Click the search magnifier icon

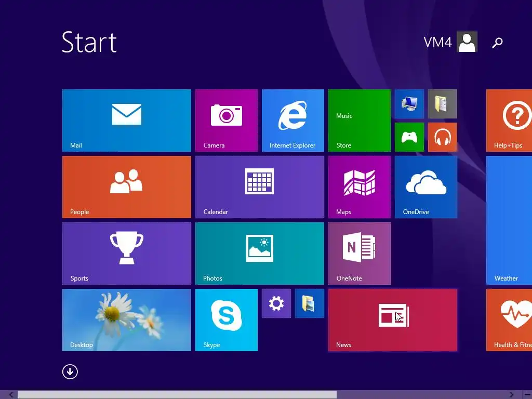497,43
